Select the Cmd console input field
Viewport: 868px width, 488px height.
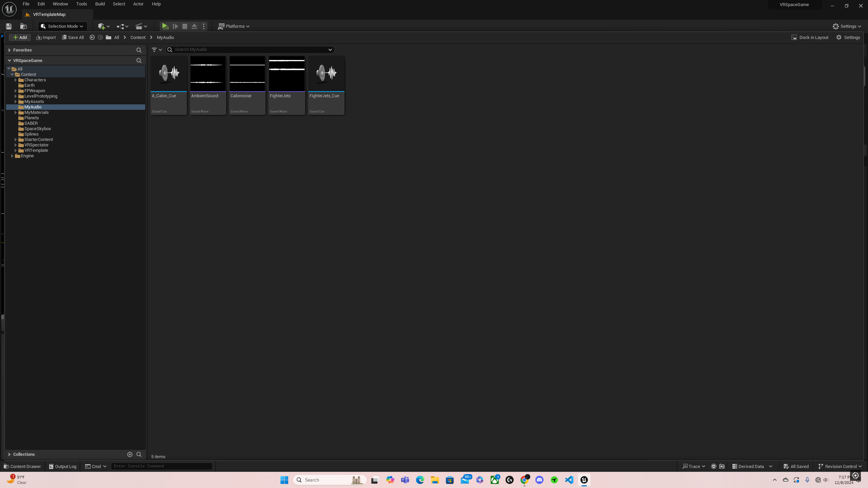point(161,466)
